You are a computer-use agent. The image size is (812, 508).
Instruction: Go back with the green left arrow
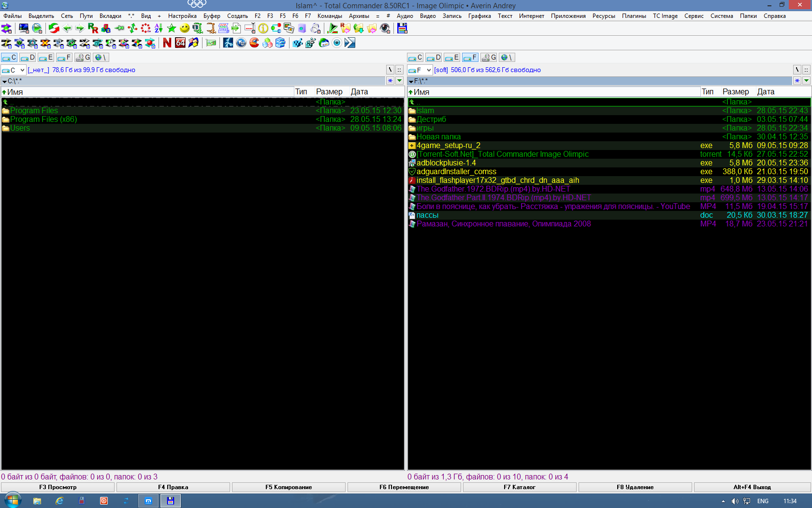pyautogui.click(x=67, y=29)
